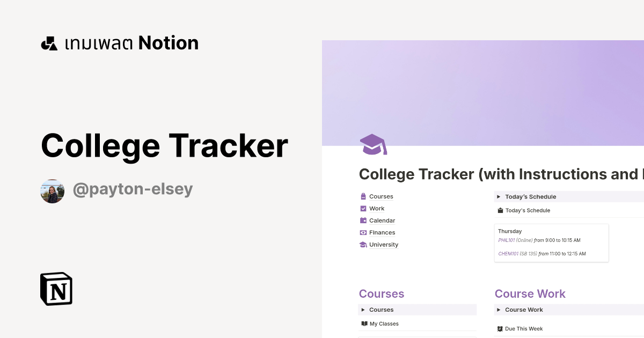Expand the Today's Schedule section
This screenshot has height=338, width=644.
click(x=499, y=196)
